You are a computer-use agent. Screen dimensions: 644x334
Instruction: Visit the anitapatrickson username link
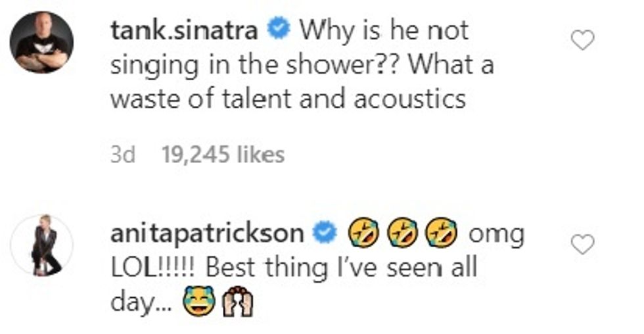pyautogui.click(x=208, y=234)
